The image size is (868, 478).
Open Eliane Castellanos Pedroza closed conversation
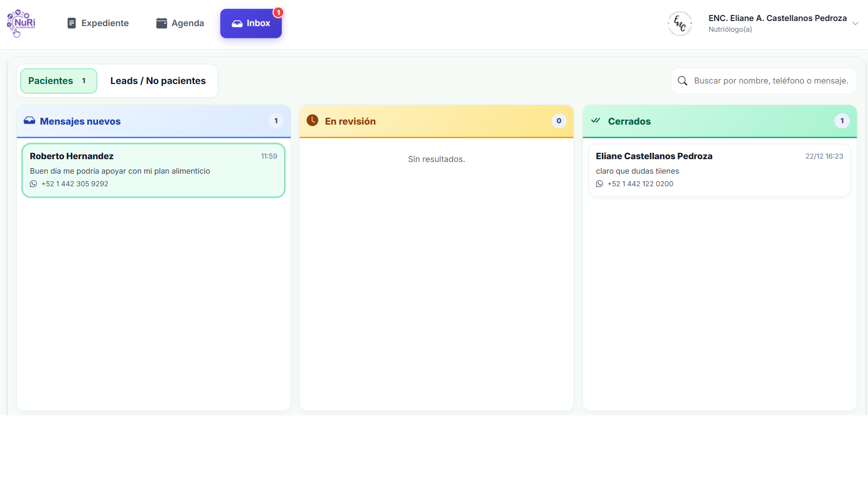(x=720, y=170)
